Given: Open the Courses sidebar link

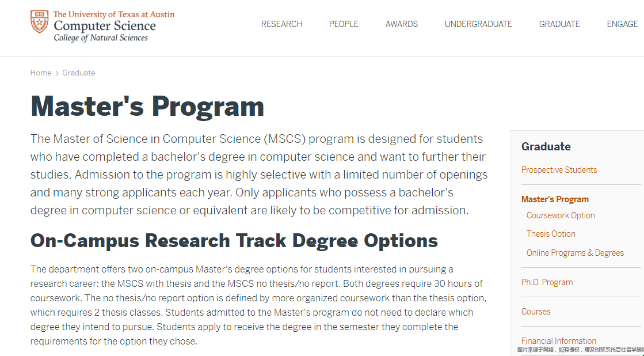Looking at the screenshot, I should tap(536, 312).
